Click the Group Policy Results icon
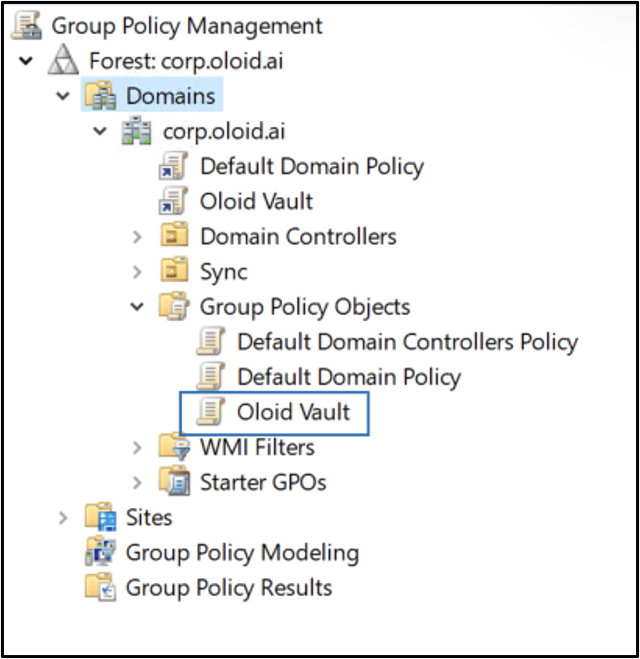This screenshot has height=659, width=640. (100, 587)
